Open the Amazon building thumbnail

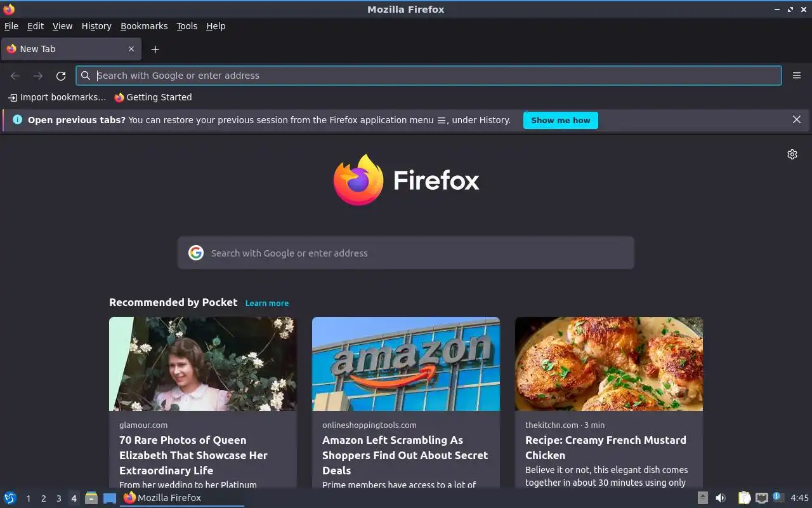tap(406, 364)
